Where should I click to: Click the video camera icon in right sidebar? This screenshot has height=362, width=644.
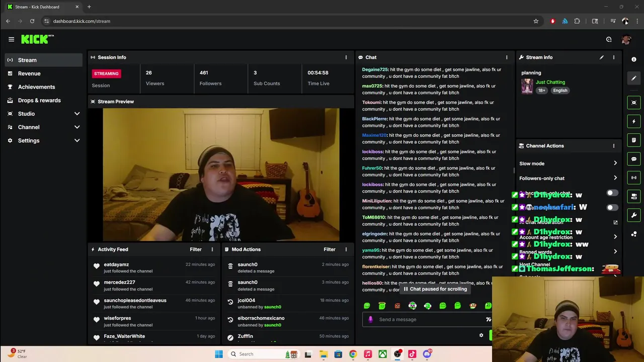(x=634, y=196)
